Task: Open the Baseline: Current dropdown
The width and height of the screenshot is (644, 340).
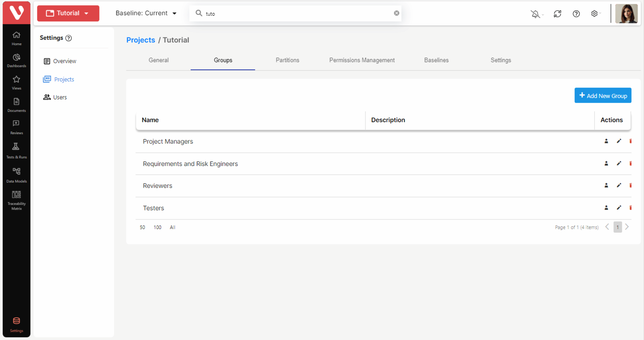Action: point(146,13)
